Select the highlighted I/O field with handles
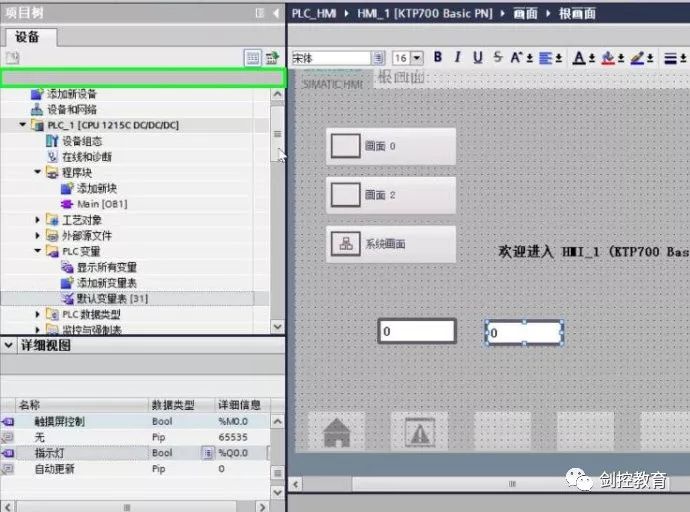690x512 pixels. [x=524, y=333]
